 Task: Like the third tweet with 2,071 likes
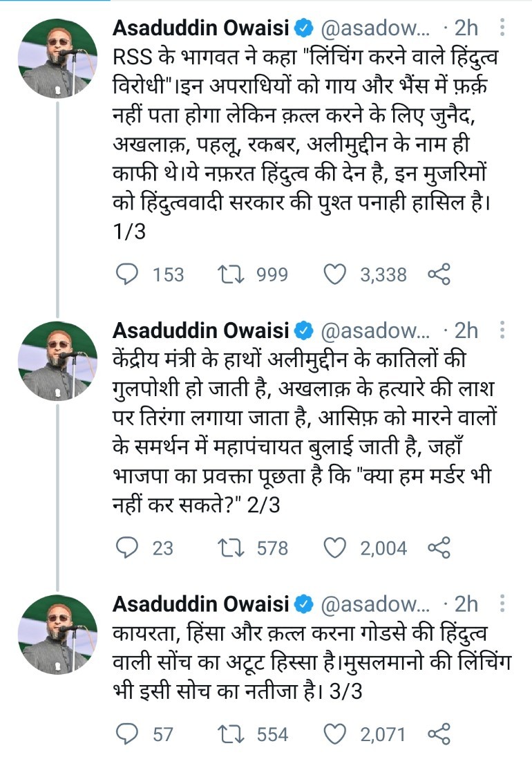(x=335, y=733)
